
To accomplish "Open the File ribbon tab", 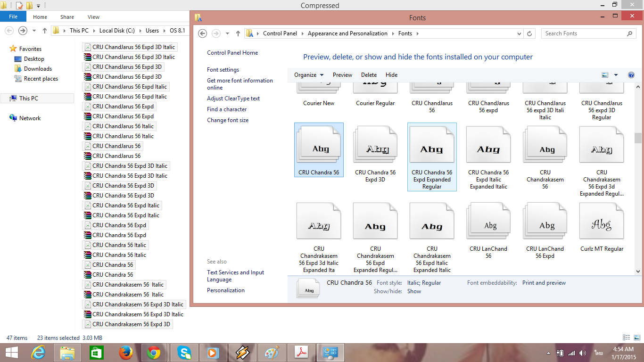I will click(x=13, y=16).
